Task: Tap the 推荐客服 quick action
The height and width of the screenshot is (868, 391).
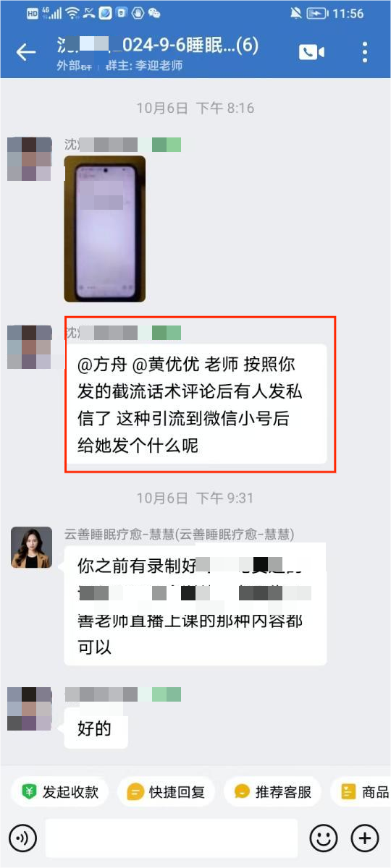Action: coord(272,792)
